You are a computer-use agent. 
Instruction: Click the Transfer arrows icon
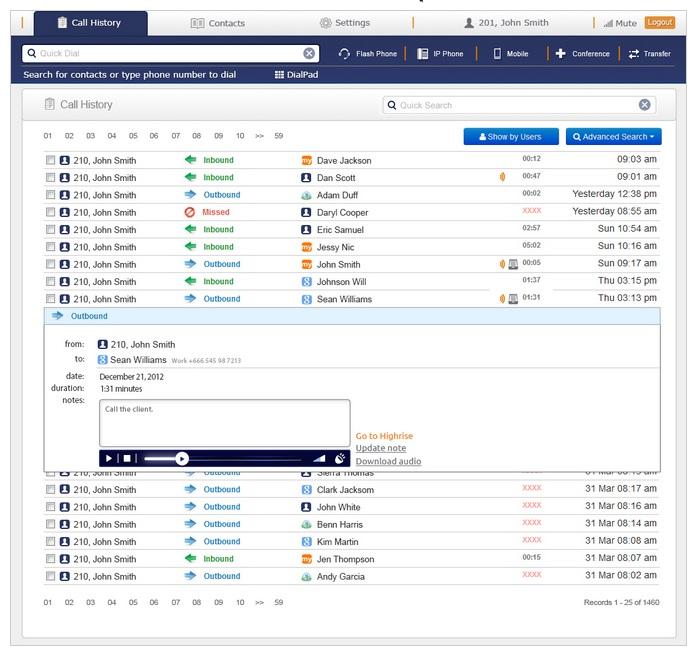click(634, 53)
